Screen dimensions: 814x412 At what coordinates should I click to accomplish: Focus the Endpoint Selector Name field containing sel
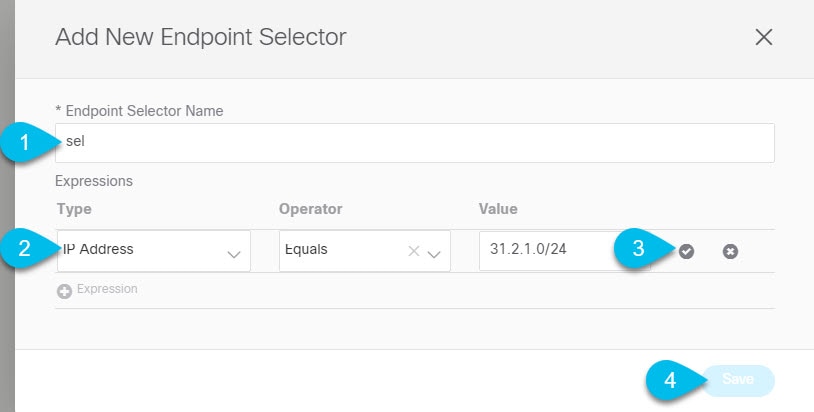coord(415,143)
